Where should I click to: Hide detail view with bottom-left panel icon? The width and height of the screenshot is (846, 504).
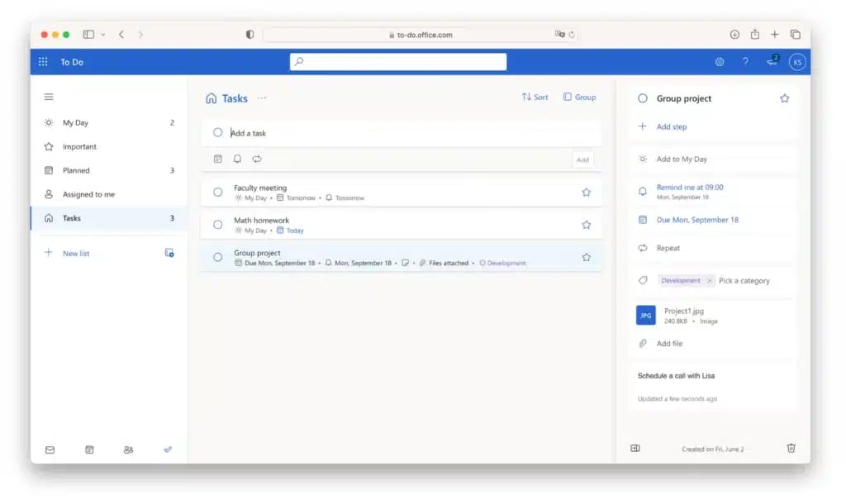(635, 448)
